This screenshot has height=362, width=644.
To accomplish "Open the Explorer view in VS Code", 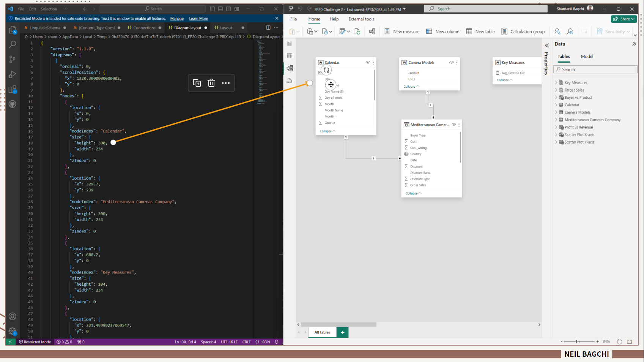I will (x=12, y=30).
